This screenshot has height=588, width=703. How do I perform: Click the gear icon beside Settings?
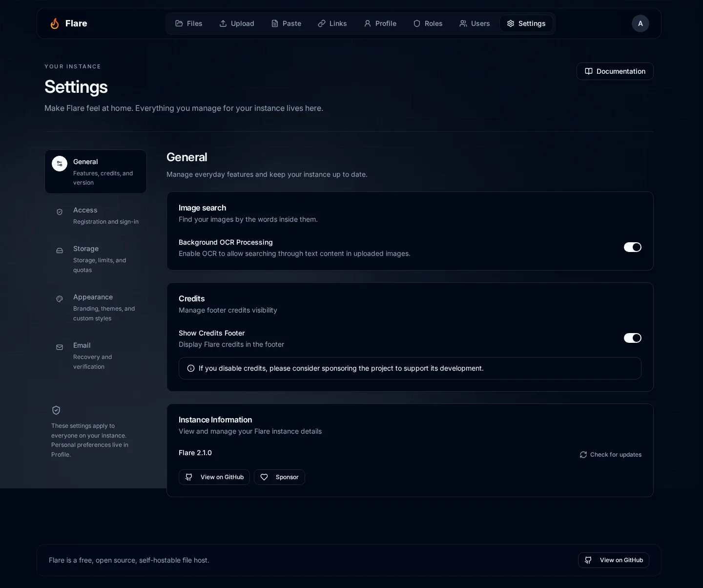click(511, 23)
